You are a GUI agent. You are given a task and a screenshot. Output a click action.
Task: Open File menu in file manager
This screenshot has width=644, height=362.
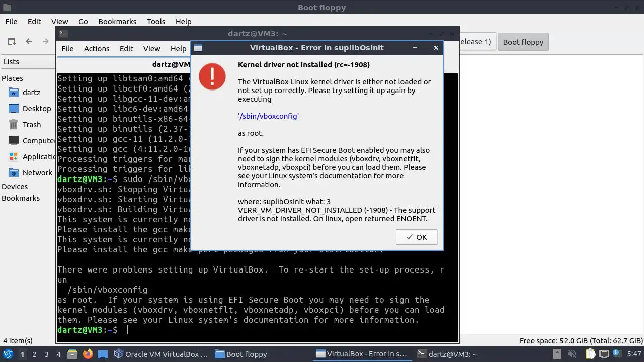coord(11,22)
